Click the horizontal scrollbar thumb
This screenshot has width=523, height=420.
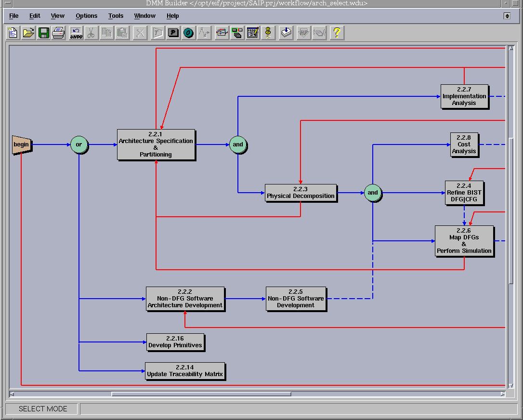pos(201,394)
